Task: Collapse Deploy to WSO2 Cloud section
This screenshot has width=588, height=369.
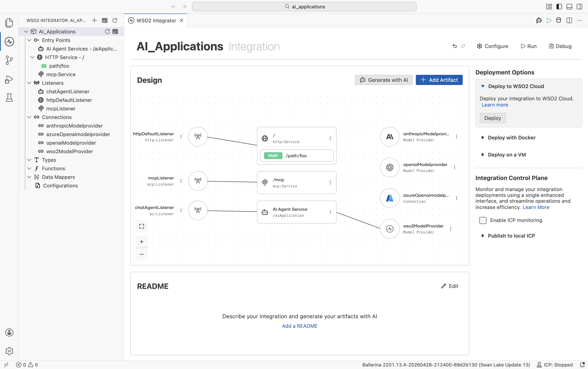Action: pyautogui.click(x=483, y=86)
